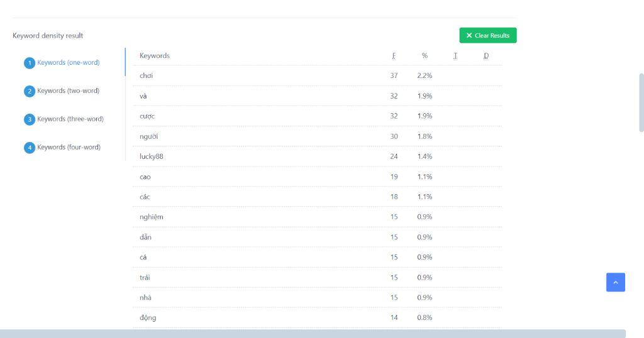The image size is (644, 338).
Task: Click the T column header
Action: 455,56
